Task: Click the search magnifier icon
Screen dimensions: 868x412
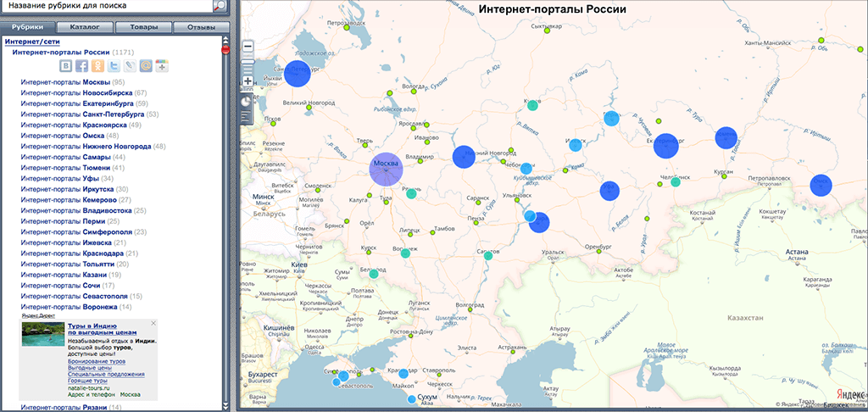Action: (220, 6)
